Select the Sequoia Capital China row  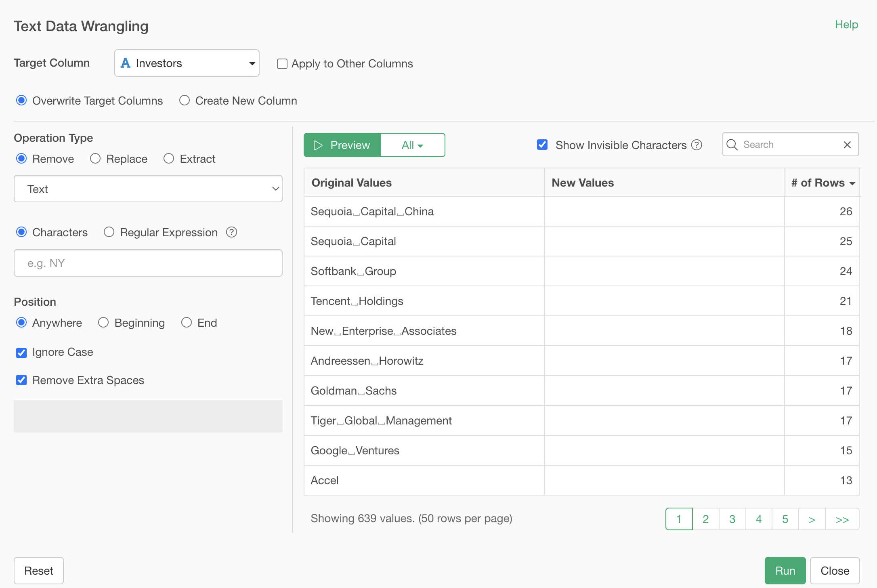pos(581,211)
